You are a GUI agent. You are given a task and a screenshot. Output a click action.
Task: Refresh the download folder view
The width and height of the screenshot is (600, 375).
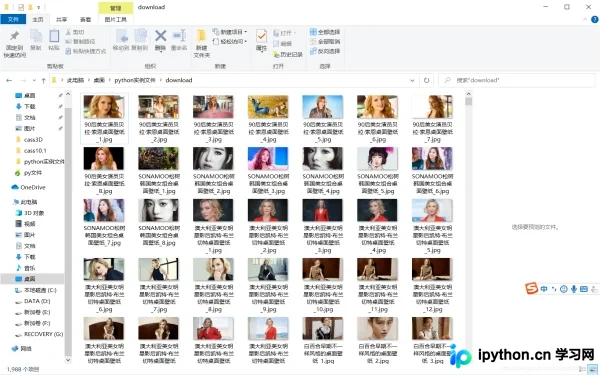pos(426,80)
